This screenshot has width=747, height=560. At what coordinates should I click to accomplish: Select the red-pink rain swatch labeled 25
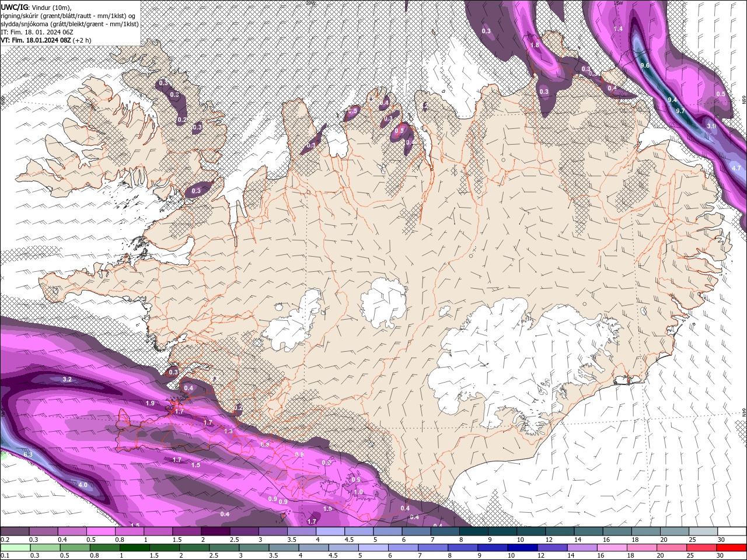701,547
